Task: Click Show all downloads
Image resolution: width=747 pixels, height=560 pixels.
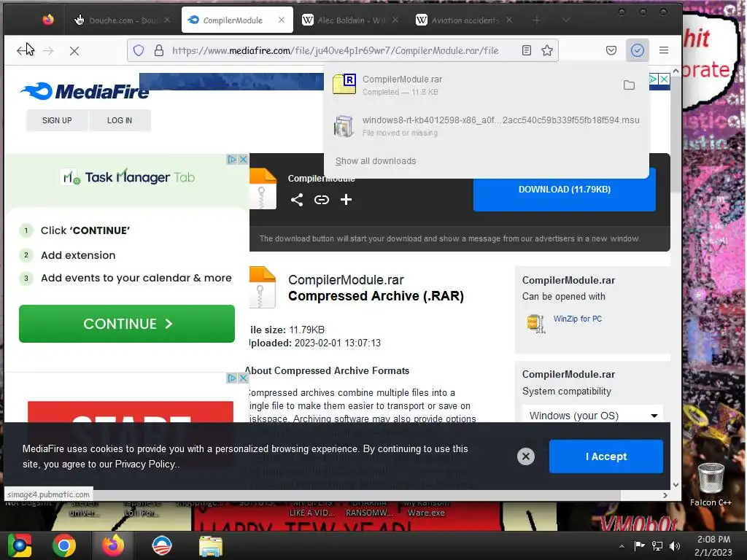Action: (x=376, y=161)
